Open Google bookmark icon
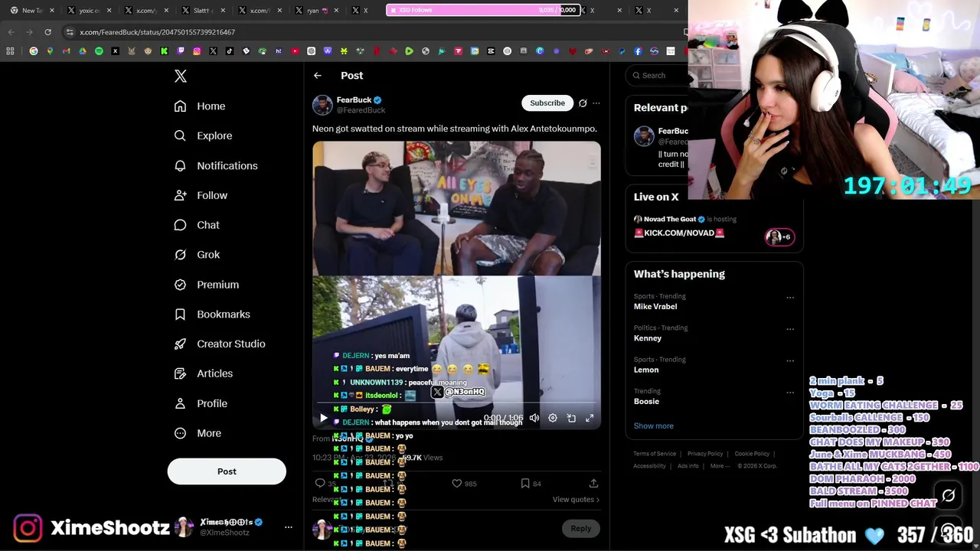Screen dimensions: 980x551 click(x=33, y=51)
